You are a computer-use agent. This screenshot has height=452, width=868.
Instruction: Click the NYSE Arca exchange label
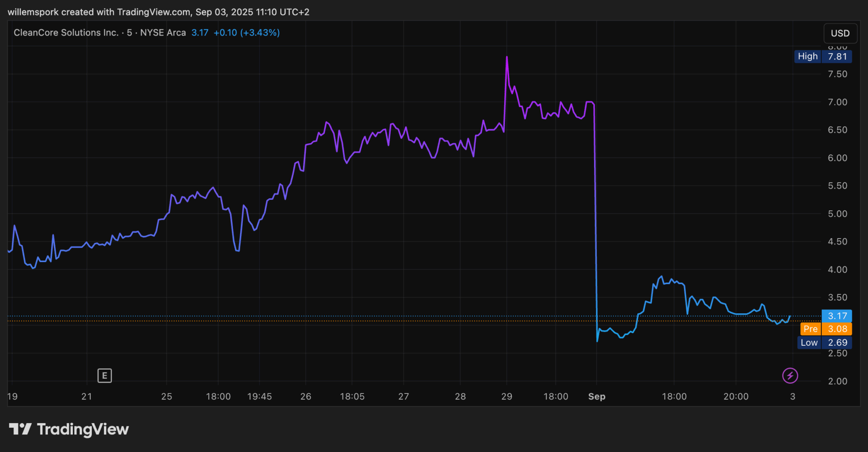pyautogui.click(x=163, y=33)
